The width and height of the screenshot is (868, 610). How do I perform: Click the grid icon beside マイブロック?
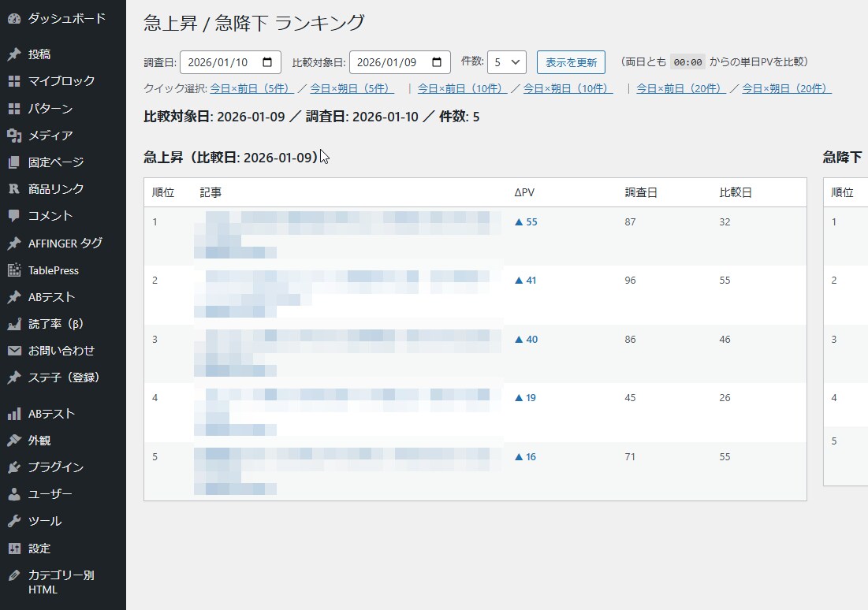14,81
